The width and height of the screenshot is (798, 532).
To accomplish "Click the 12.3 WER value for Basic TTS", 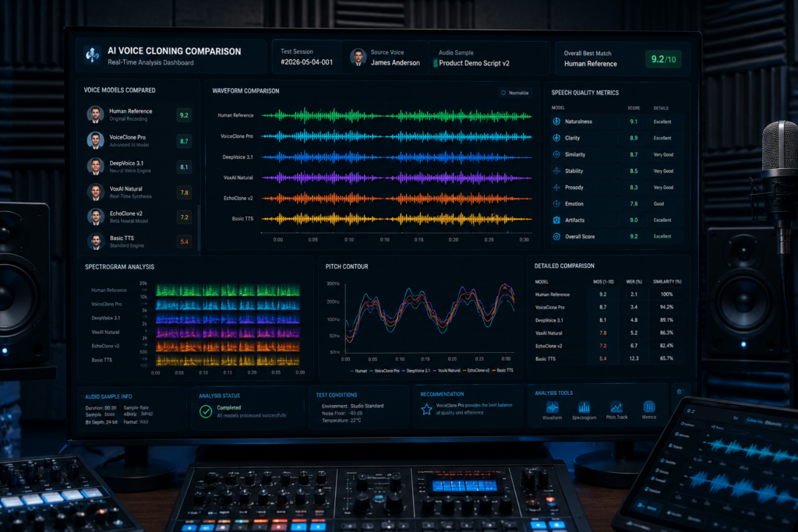I will pyautogui.click(x=634, y=358).
